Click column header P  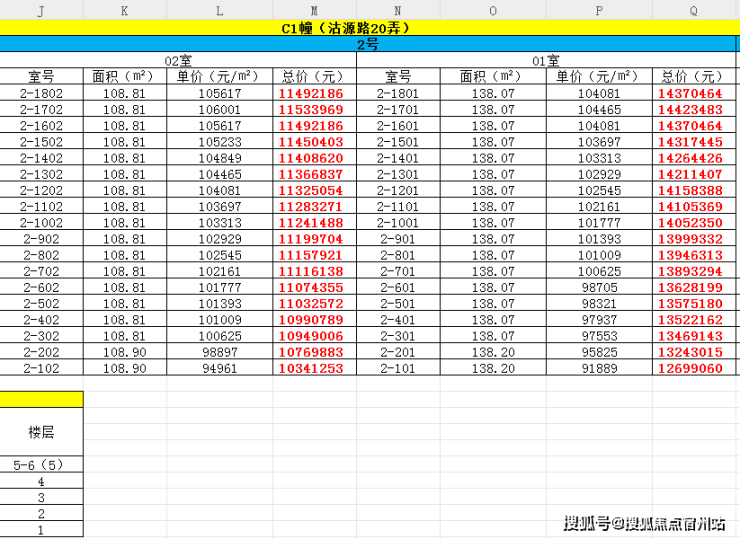point(599,10)
